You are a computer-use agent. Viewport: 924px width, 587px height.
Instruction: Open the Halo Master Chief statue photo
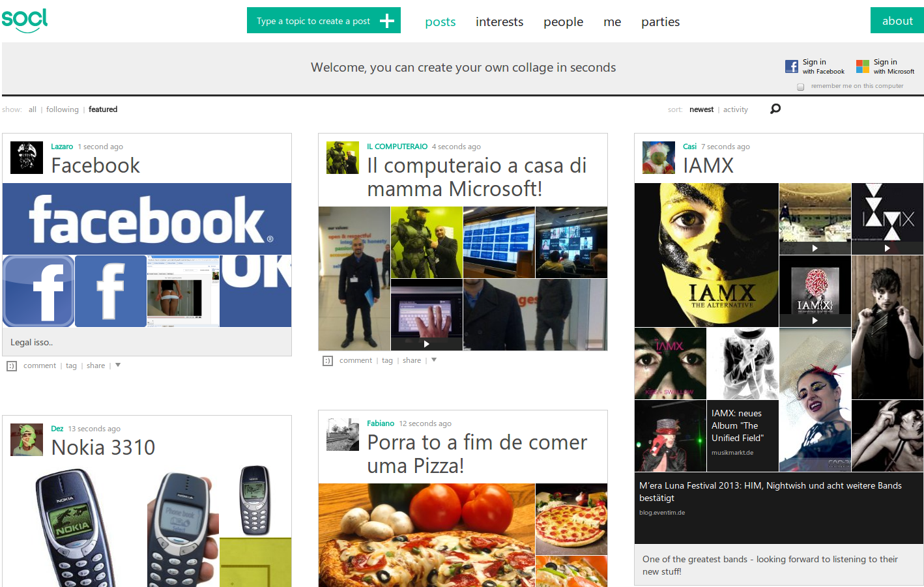pos(427,242)
